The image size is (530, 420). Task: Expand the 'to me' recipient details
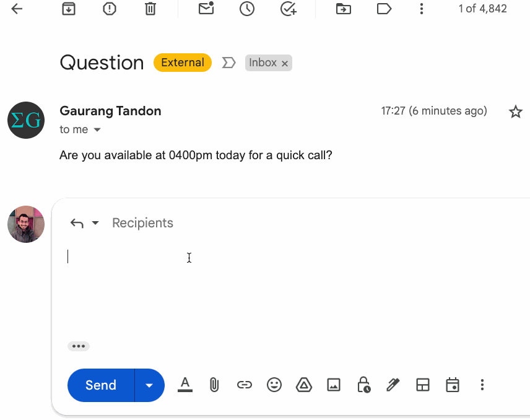(x=97, y=129)
